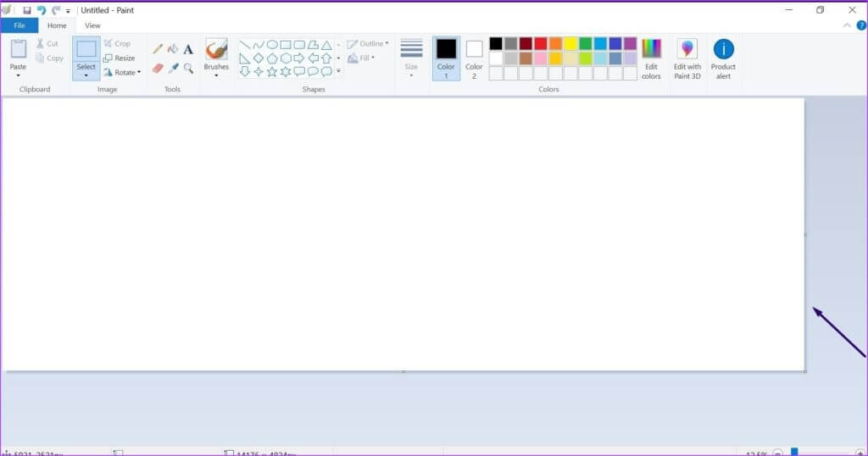Choose the Diamond shape
Viewport: 868px width, 456px height.
[259, 58]
